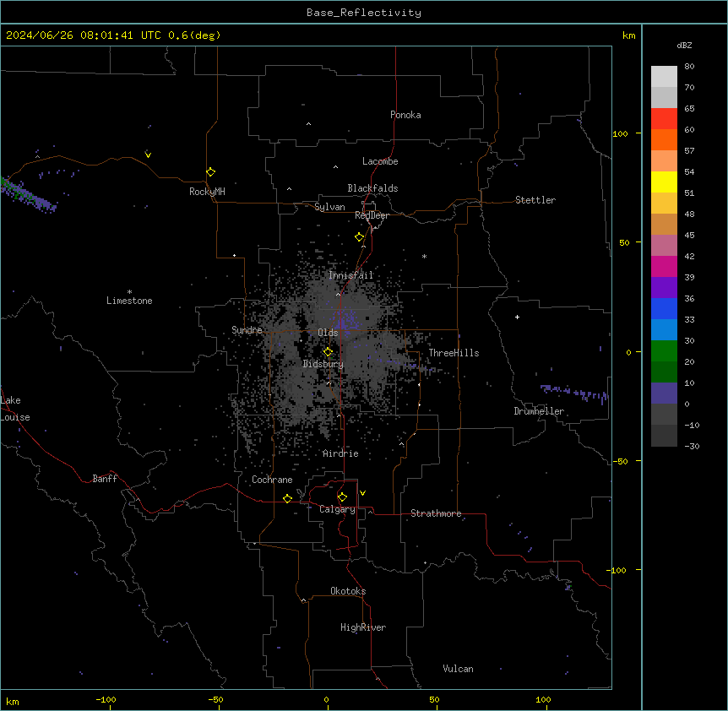Viewport: 728px width, 711px height.
Task: Click the ThreeHills label
Action: point(454,353)
